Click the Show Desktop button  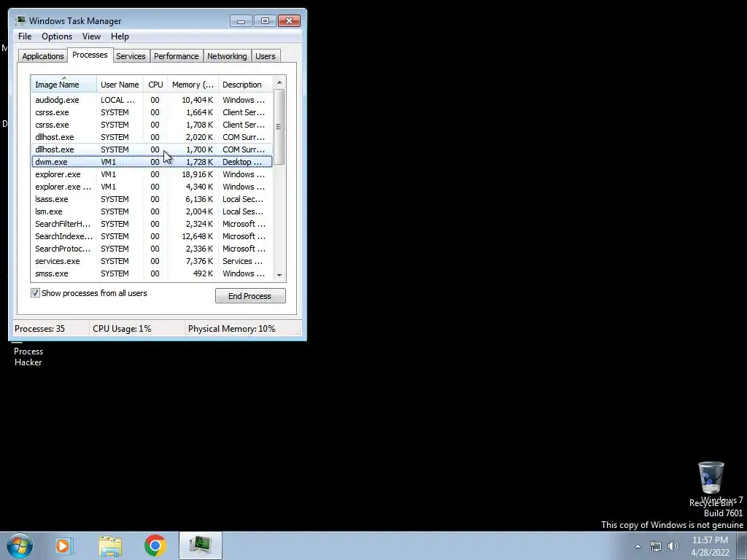(x=742, y=545)
